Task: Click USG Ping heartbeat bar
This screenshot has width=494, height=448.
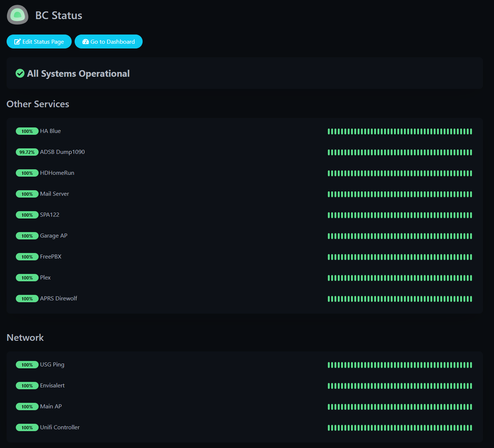Action: coord(400,365)
